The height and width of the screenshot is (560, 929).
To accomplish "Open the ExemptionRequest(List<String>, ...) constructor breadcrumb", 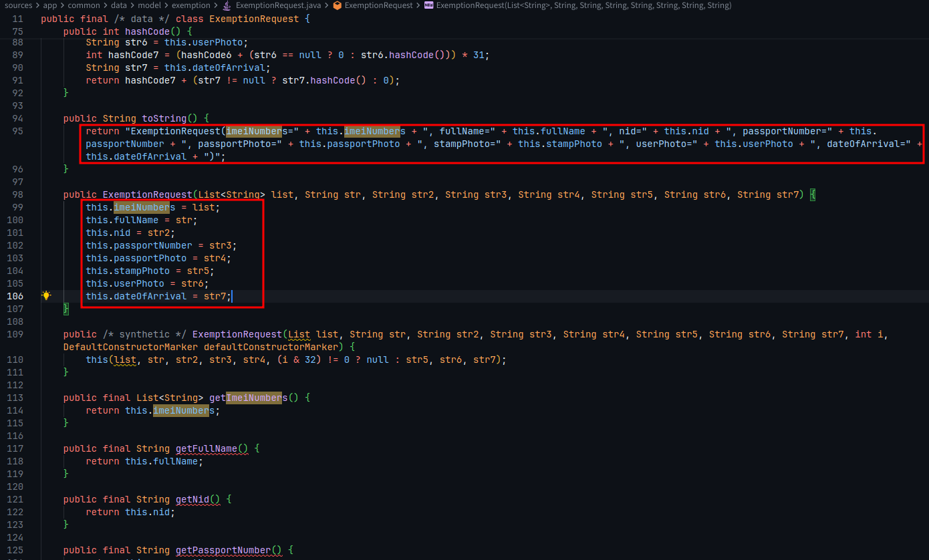I will 583,5.
